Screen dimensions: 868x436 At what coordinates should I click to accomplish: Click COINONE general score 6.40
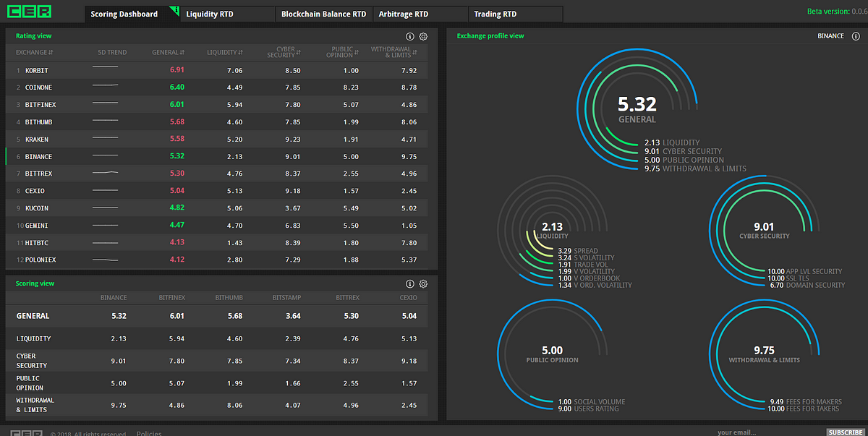pyautogui.click(x=177, y=87)
